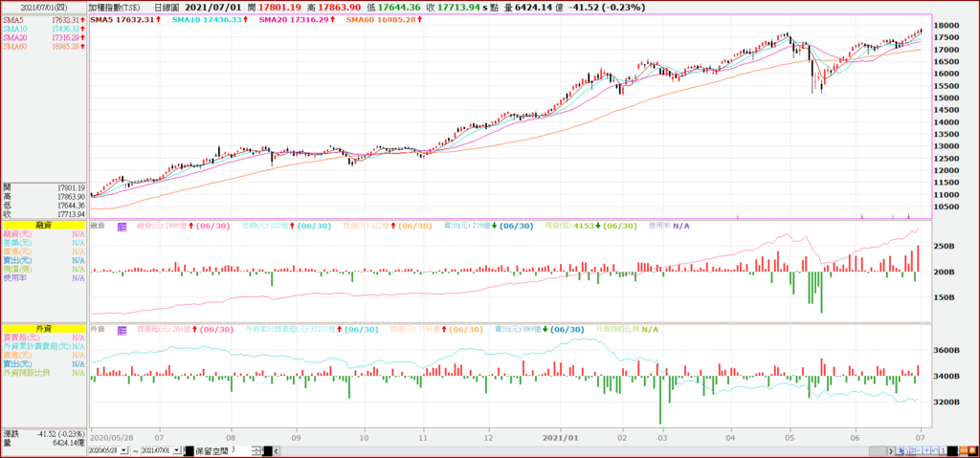Click the 收 17713.94 sidebar row

coord(44,213)
